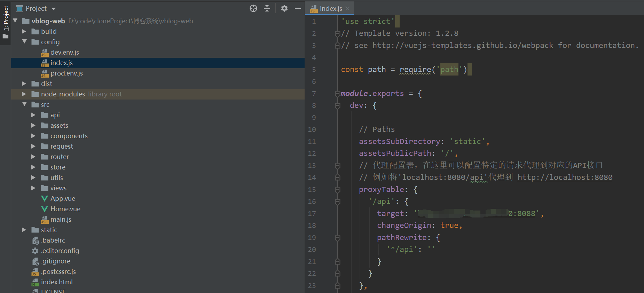Fold the proxyTable block at line 15
Viewport: 644px width, 293px height.
coord(337,190)
